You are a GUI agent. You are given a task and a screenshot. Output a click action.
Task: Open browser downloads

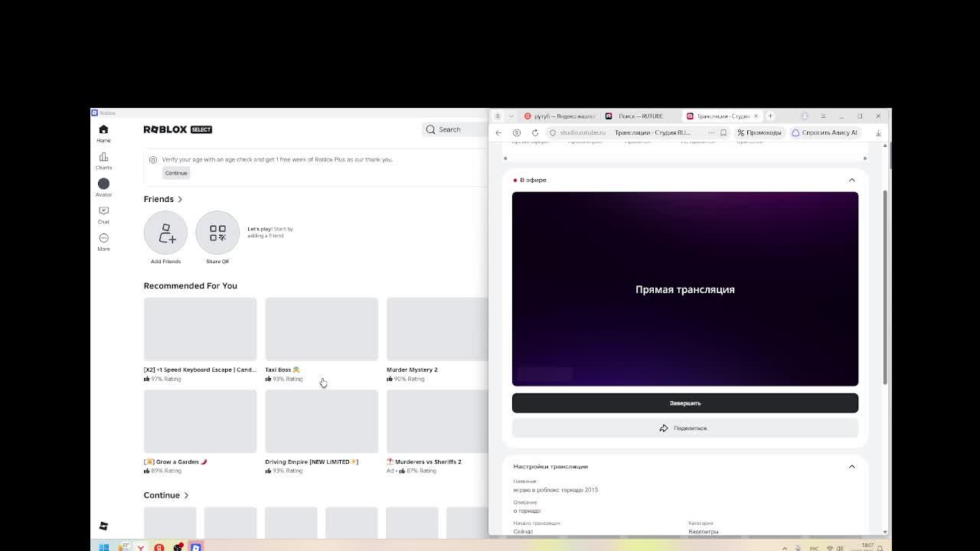(878, 132)
